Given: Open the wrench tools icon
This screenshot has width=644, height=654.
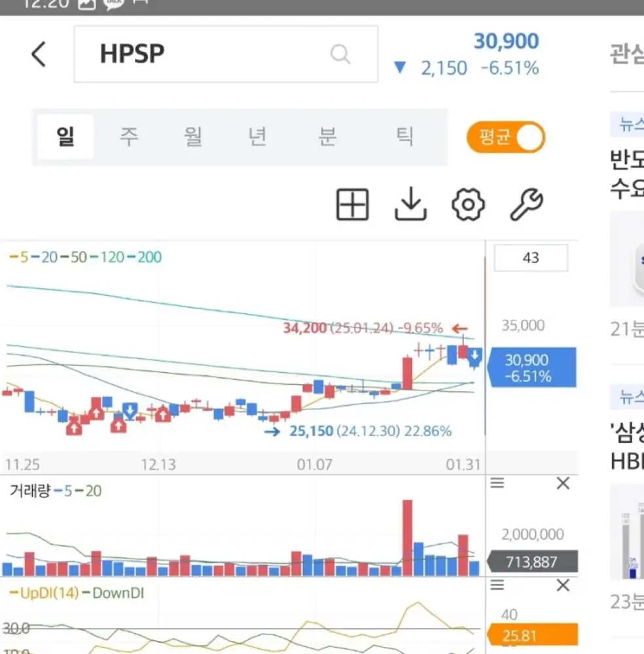Looking at the screenshot, I should (x=526, y=204).
